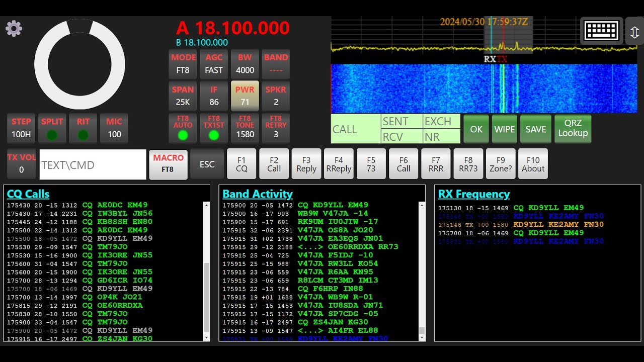Toggle FT8 TX1ST option
The height and width of the screenshot is (362, 644).
(214, 129)
